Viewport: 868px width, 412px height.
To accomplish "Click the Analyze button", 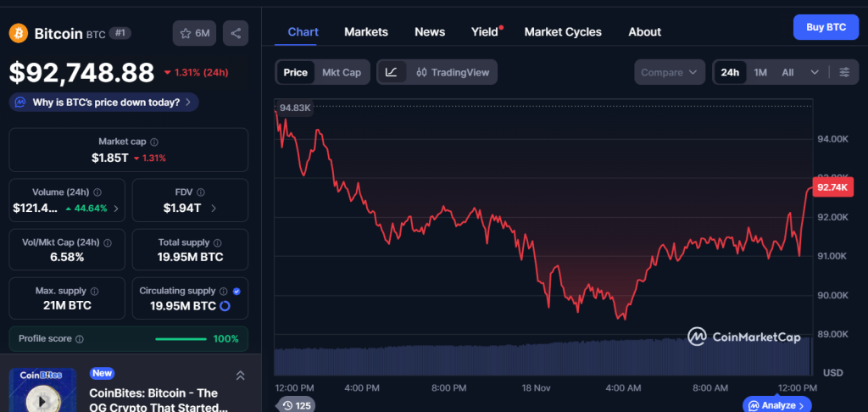I will click(776, 405).
